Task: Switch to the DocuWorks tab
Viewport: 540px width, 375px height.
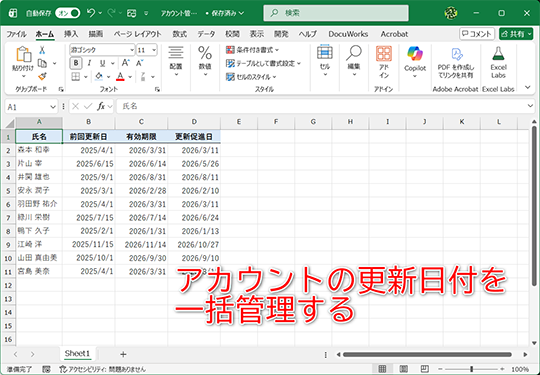Action: (x=348, y=34)
